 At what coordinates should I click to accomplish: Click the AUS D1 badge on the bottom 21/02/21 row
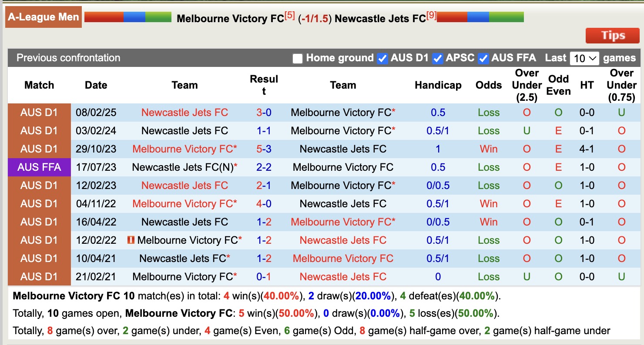39,276
